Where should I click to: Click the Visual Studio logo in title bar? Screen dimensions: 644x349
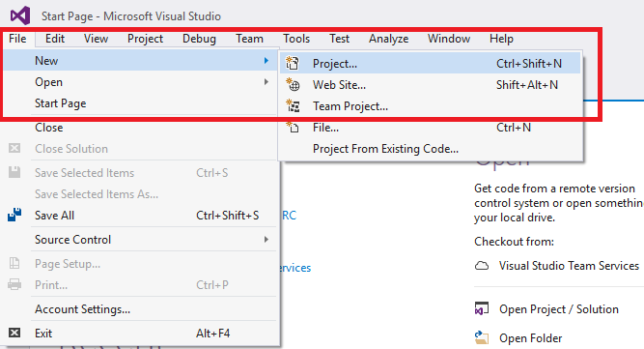(20, 15)
